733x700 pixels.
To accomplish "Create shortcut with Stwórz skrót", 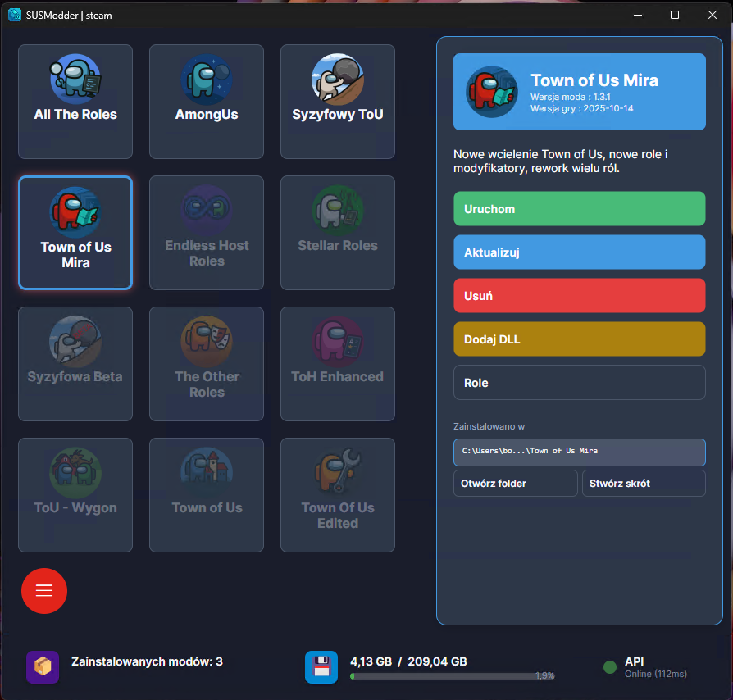I will 644,483.
